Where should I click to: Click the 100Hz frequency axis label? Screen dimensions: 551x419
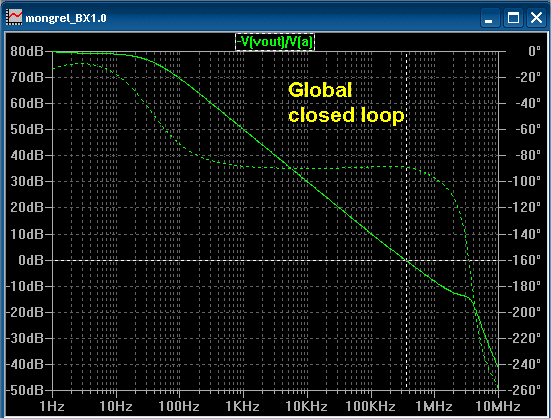tap(179, 407)
